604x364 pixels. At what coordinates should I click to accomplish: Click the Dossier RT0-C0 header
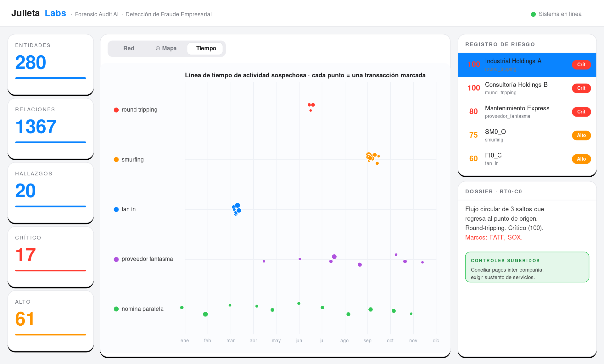[494, 191]
